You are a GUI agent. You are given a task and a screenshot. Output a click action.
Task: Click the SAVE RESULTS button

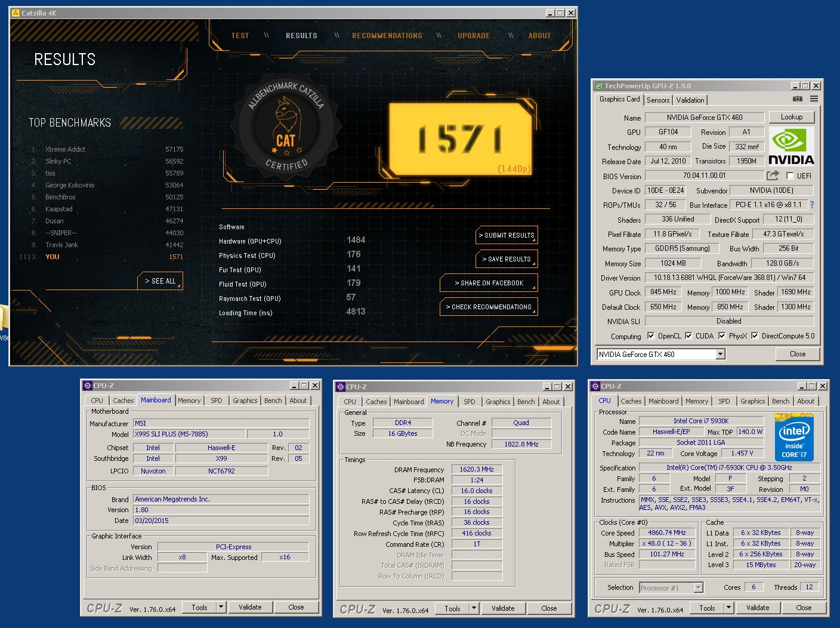[507, 259]
